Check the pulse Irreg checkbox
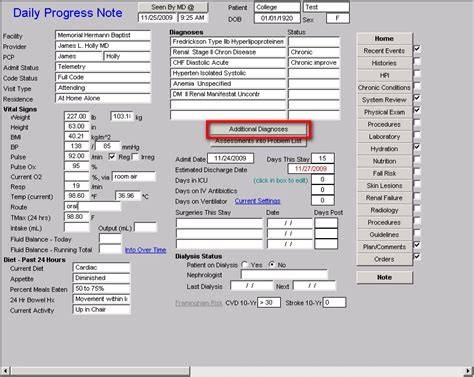The image size is (474, 377). pos(135,157)
